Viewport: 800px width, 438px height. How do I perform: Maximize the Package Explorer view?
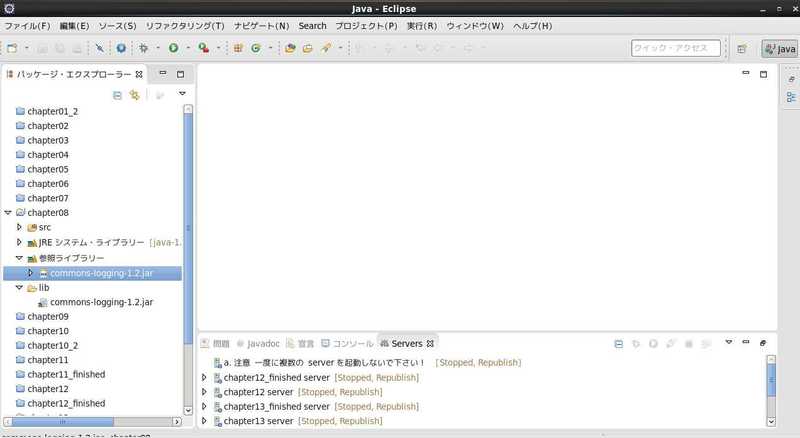tap(180, 74)
